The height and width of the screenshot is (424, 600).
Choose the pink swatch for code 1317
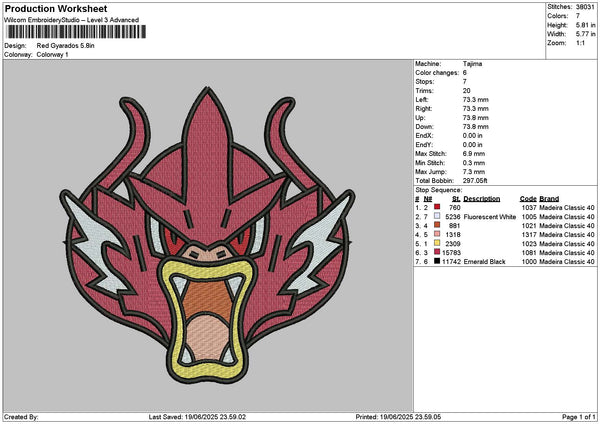tap(437, 234)
